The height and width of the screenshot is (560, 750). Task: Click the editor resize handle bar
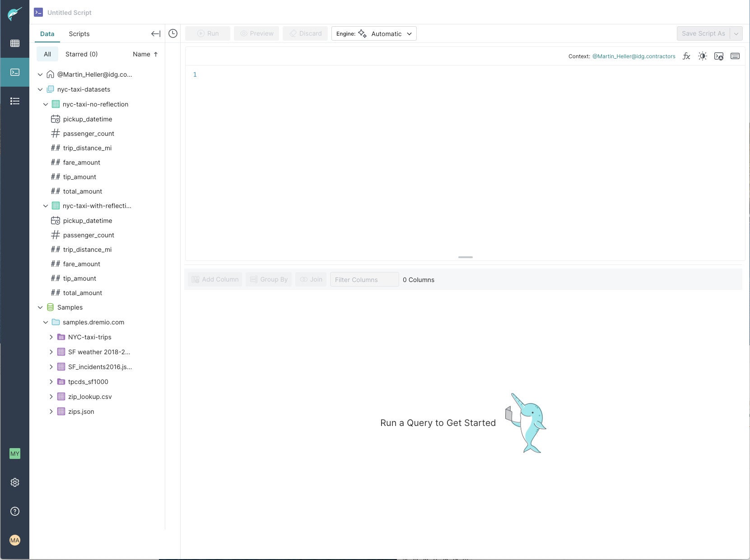465,257
